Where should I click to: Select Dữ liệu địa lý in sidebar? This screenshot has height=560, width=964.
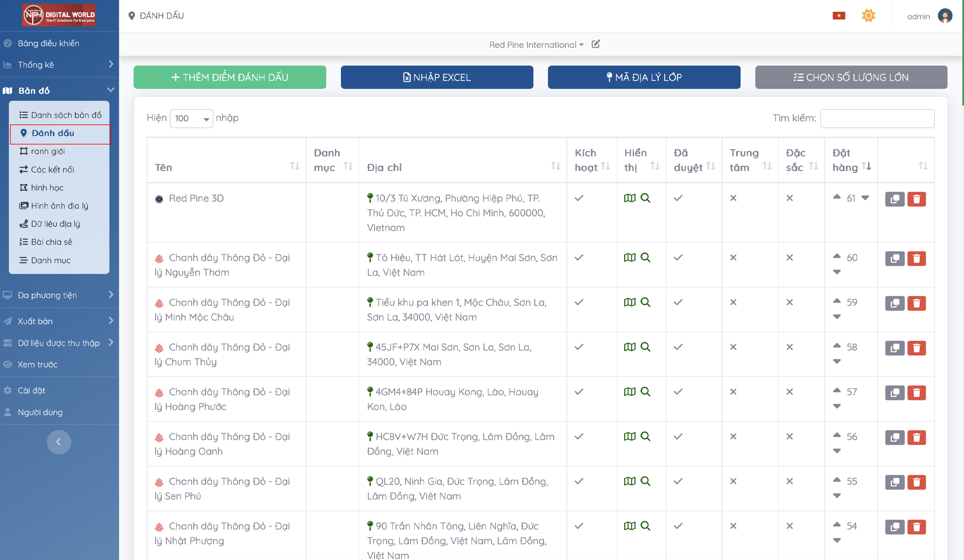(55, 224)
